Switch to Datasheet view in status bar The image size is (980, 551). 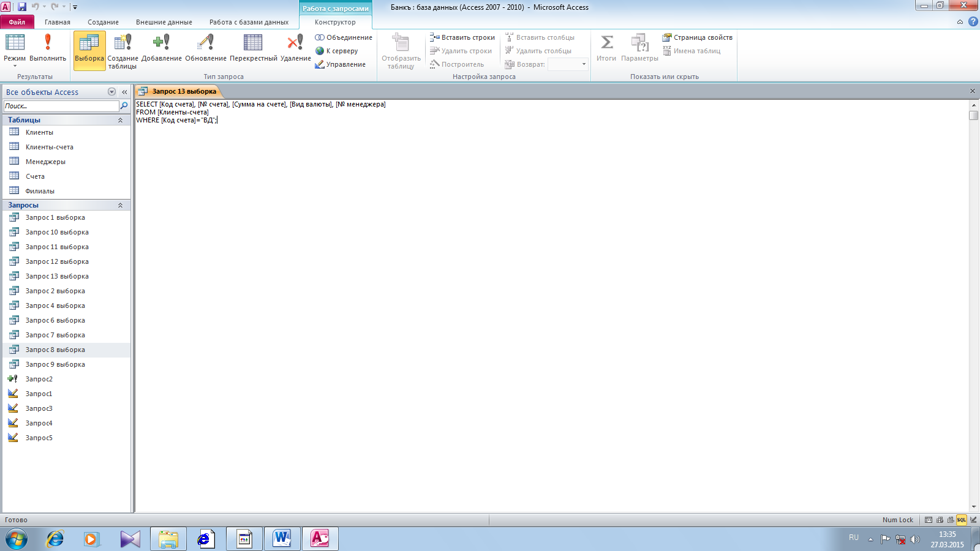(x=929, y=520)
